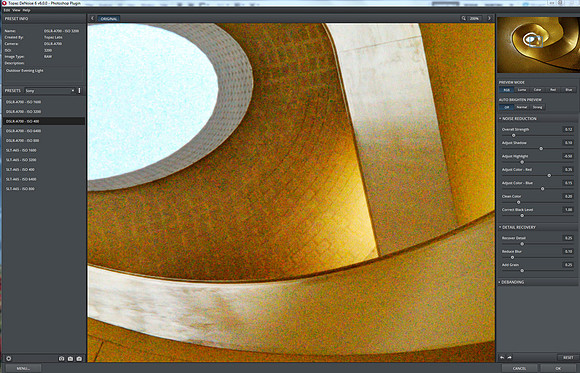Click the Clean Color slider handle
Screen dimensions: 580x373
tap(519, 202)
